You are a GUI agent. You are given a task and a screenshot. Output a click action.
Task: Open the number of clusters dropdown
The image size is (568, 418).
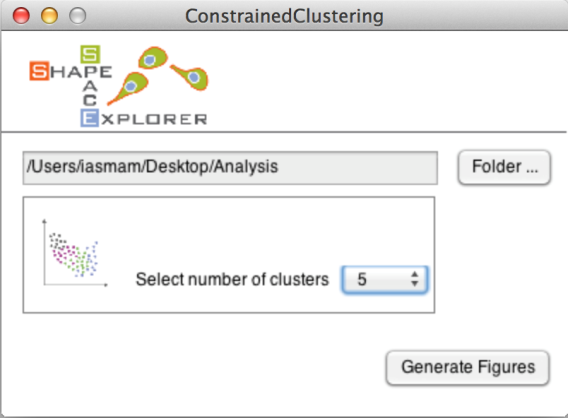pyautogui.click(x=385, y=279)
